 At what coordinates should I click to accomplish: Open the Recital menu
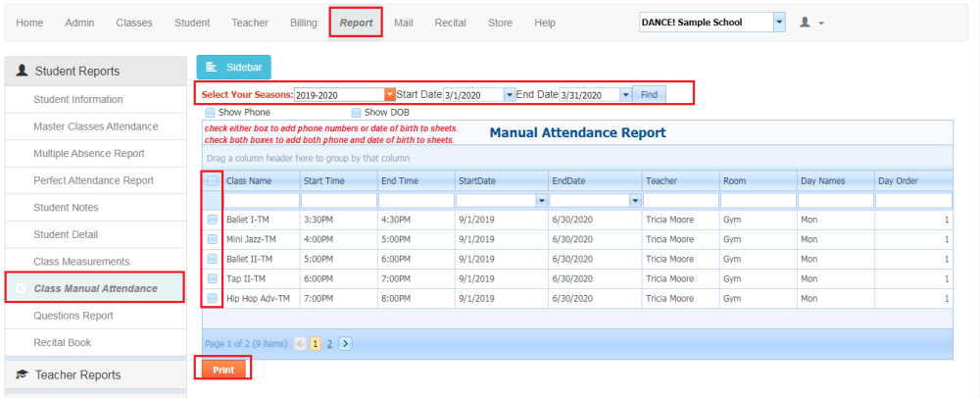[x=451, y=23]
